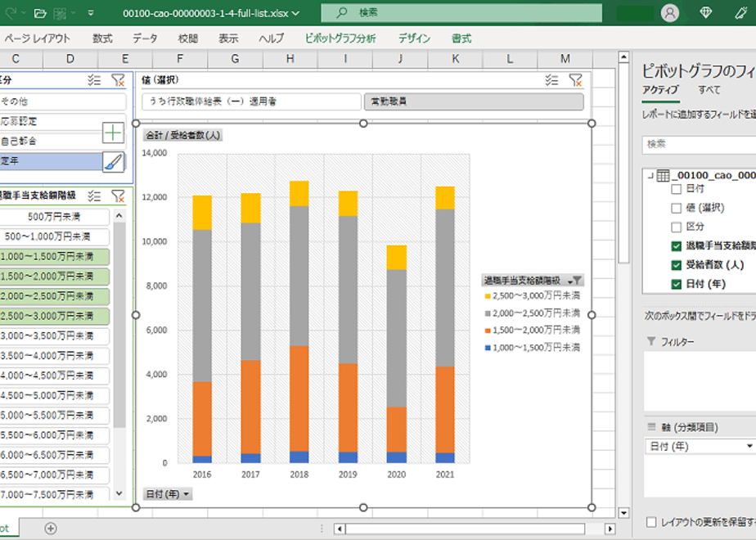Click the open folder icon in title bar

tap(40, 13)
